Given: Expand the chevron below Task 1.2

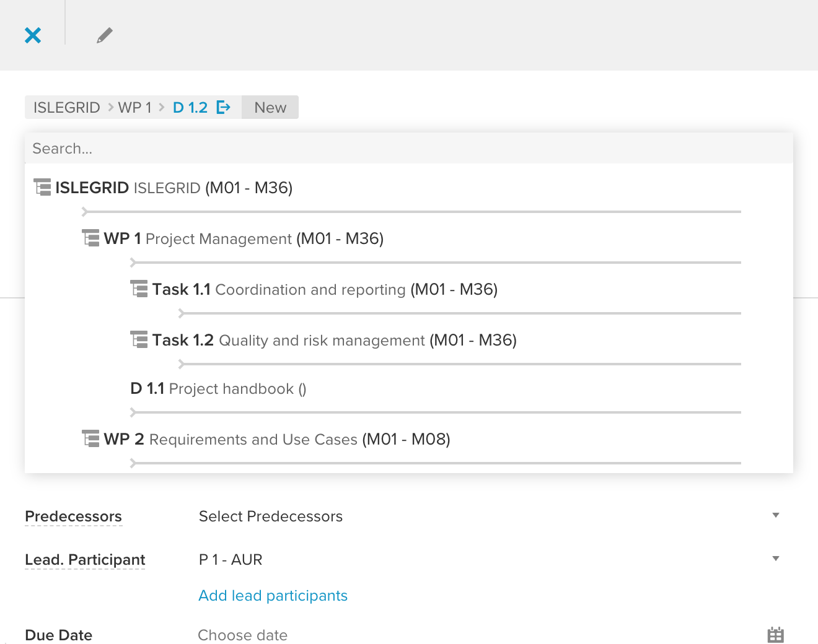Looking at the screenshot, I should [182, 364].
